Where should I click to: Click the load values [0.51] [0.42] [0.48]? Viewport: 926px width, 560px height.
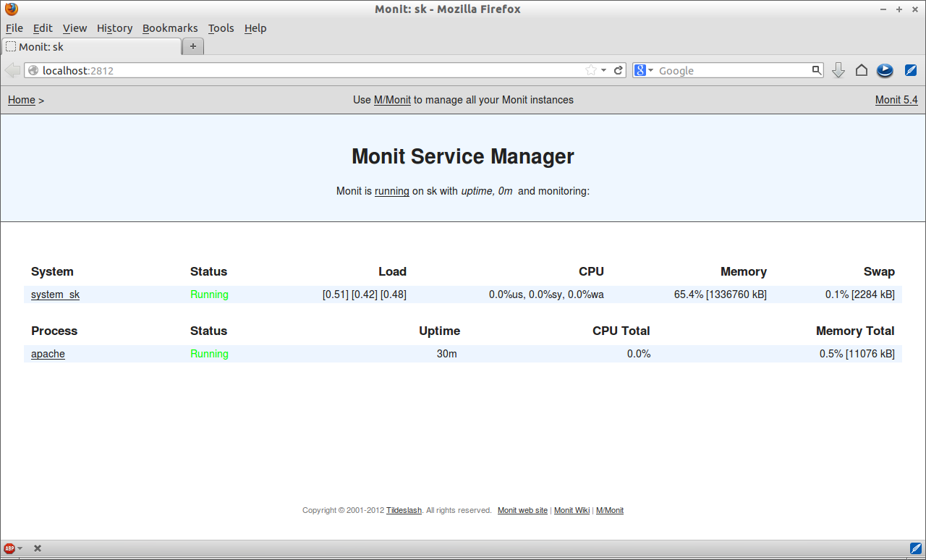(x=365, y=294)
